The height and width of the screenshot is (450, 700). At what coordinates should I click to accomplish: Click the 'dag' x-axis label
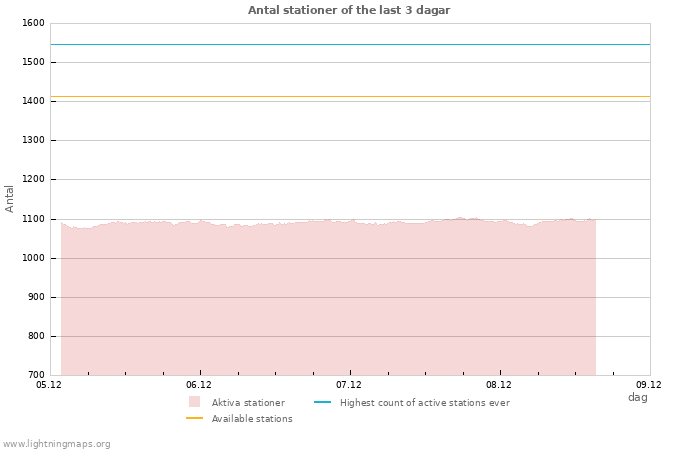coord(637,397)
